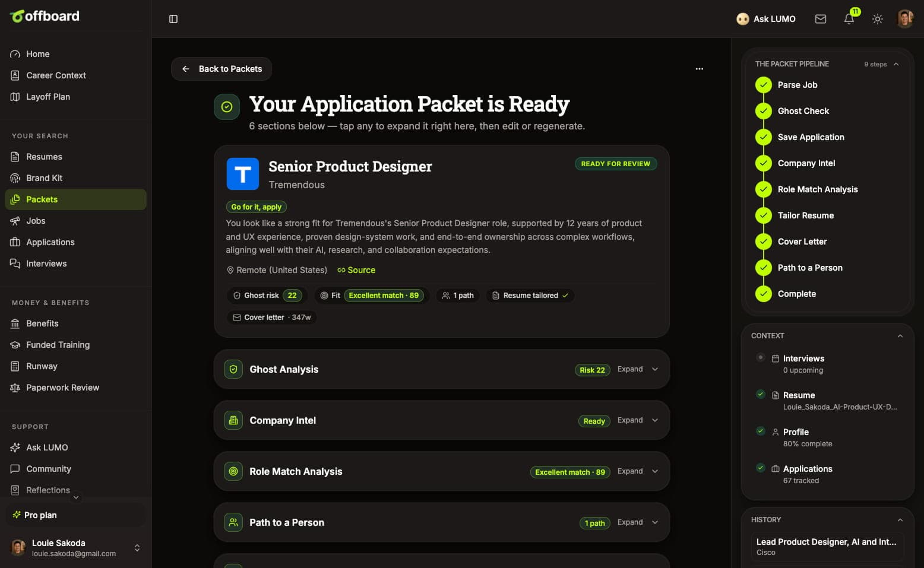Click the Ghost Check step checkmark

pyautogui.click(x=763, y=111)
